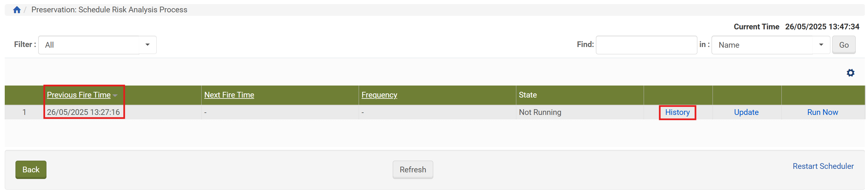Sort by Next Fire Time column

[229, 95]
